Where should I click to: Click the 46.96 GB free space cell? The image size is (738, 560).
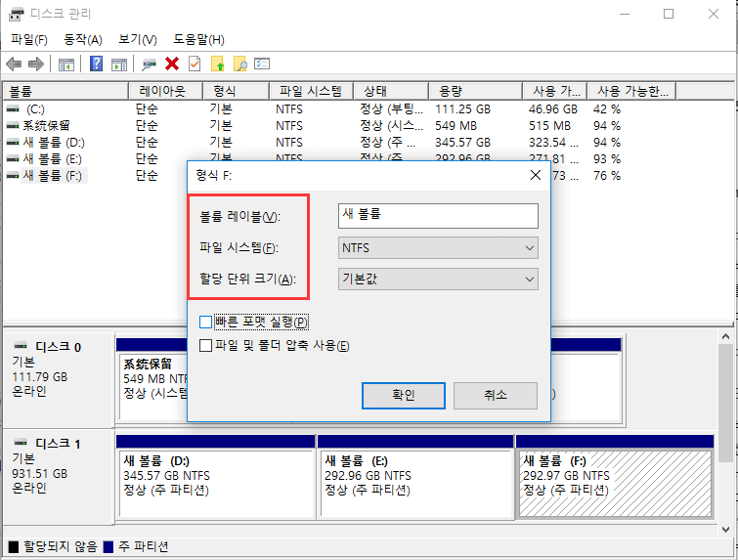pos(552,109)
